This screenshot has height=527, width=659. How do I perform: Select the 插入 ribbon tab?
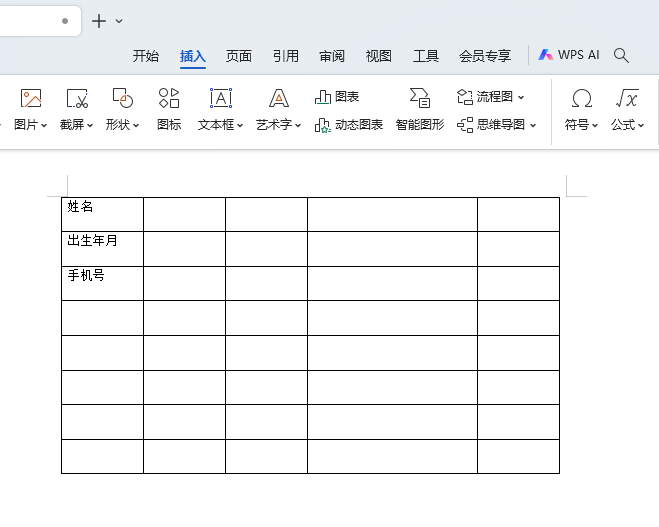coord(192,56)
